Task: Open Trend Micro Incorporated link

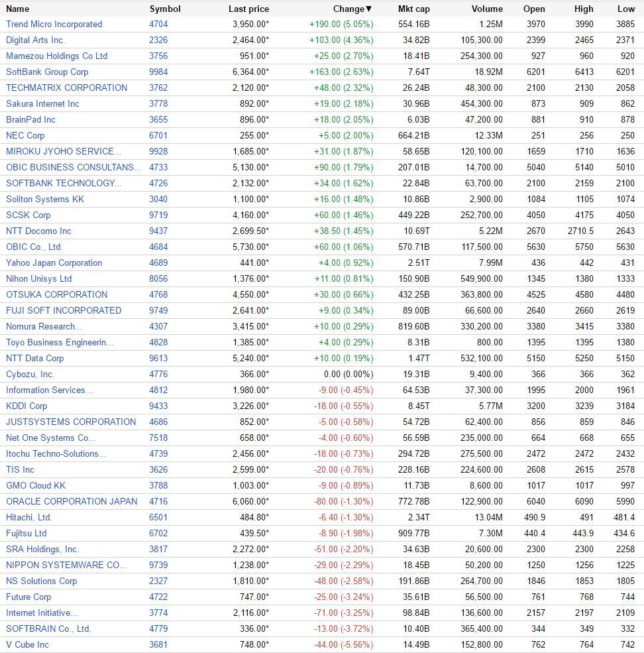Action: click(x=54, y=24)
